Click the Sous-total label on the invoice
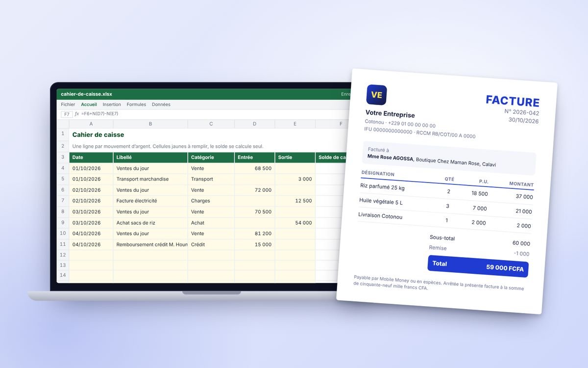The image size is (588, 368). (442, 238)
